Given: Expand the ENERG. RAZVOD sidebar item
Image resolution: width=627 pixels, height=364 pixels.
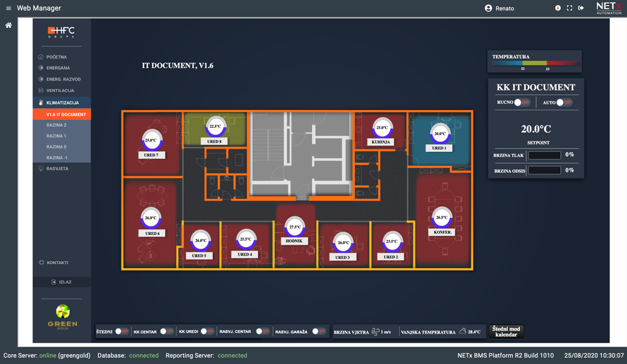Looking at the screenshot, I should (63, 79).
